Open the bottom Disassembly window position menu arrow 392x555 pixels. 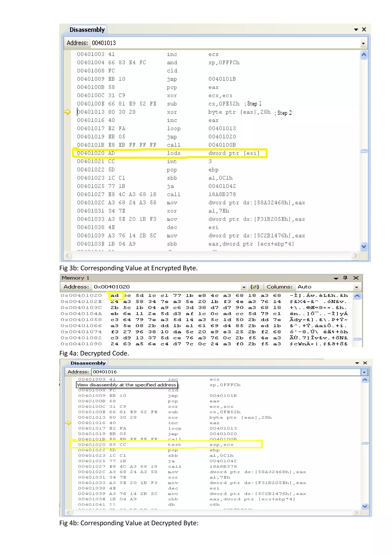click(357, 363)
